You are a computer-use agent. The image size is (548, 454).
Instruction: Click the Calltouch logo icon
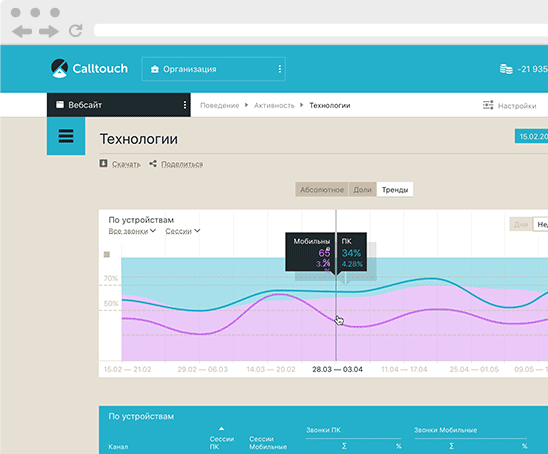click(x=59, y=68)
